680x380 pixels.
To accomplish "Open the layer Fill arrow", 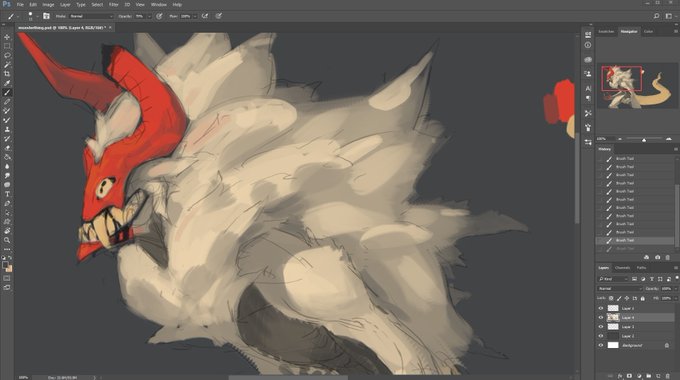I will pyautogui.click(x=676, y=298).
